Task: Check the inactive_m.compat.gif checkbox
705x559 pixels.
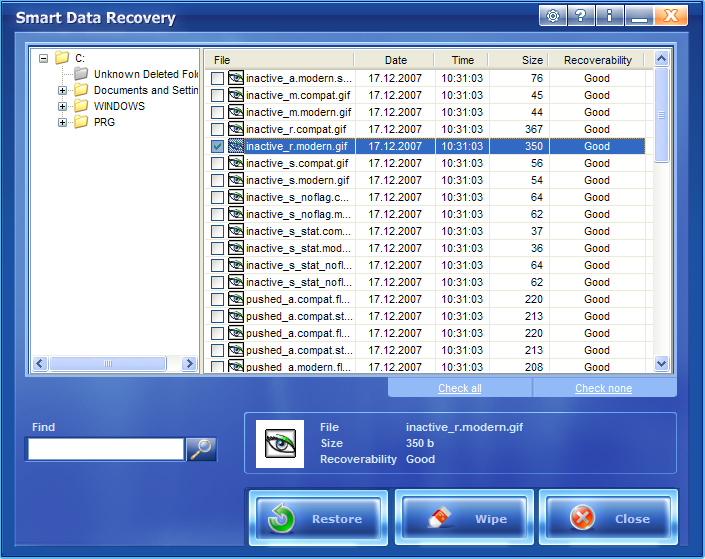Action: coord(217,95)
